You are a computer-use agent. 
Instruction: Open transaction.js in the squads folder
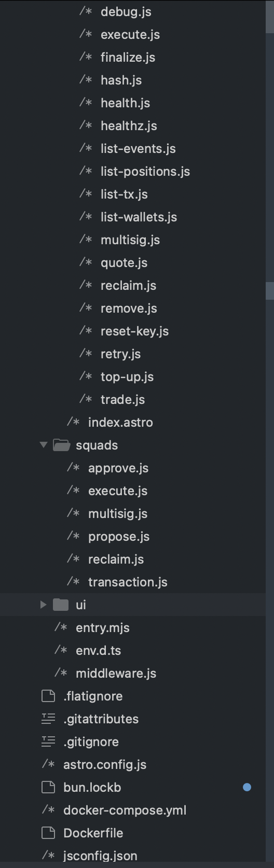(x=128, y=582)
